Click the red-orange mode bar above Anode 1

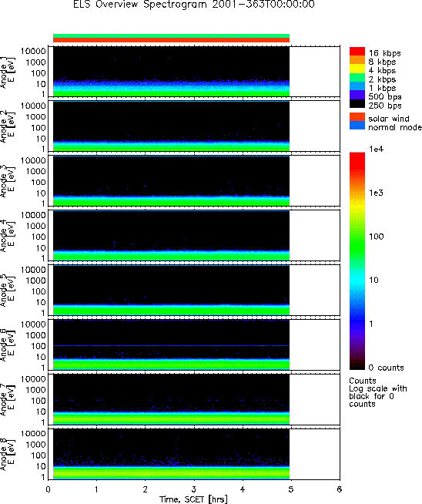(x=171, y=40)
